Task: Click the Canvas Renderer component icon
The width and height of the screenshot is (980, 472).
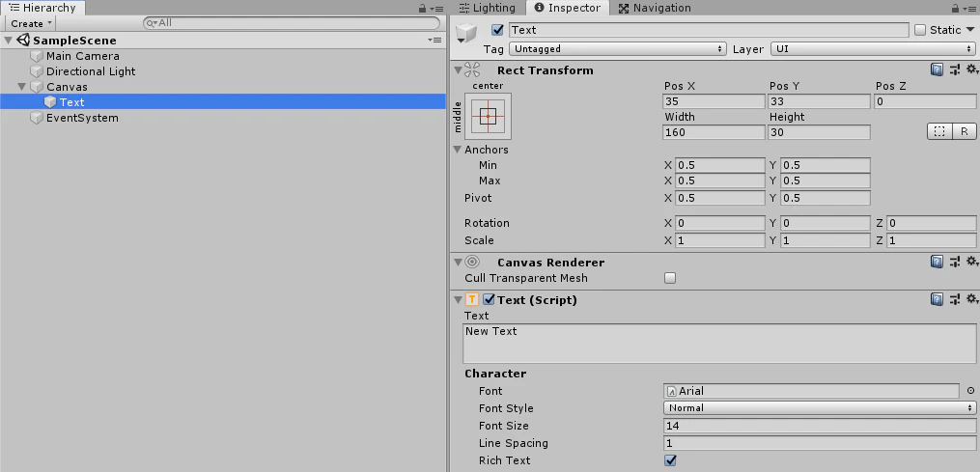Action: point(472,262)
